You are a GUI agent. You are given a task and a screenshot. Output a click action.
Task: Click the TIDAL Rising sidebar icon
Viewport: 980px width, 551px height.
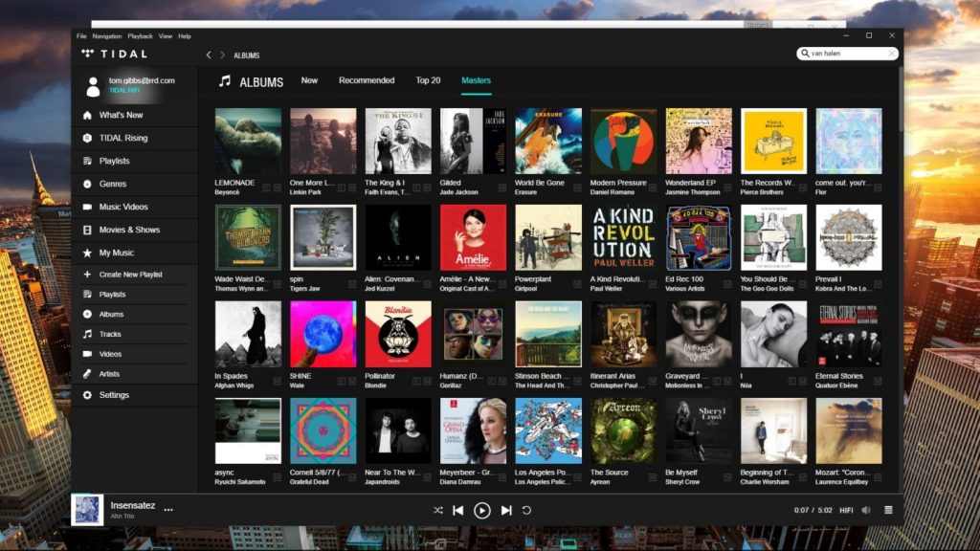point(87,138)
